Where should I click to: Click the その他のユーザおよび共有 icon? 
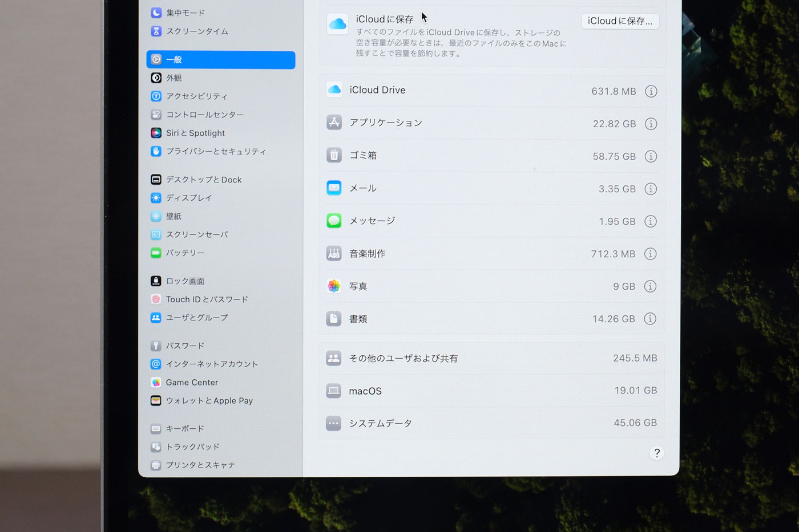334,358
